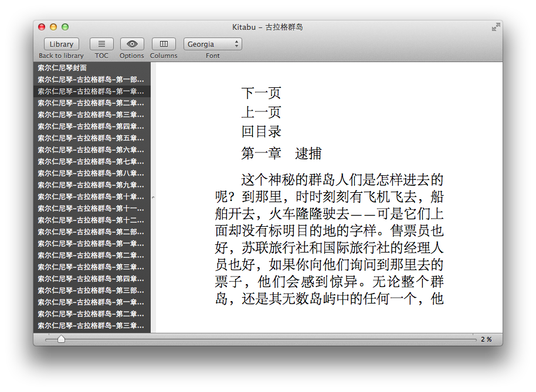Viewport: 536px width, 392px height.
Task: Toggle the Columns layout icon
Action: click(164, 44)
